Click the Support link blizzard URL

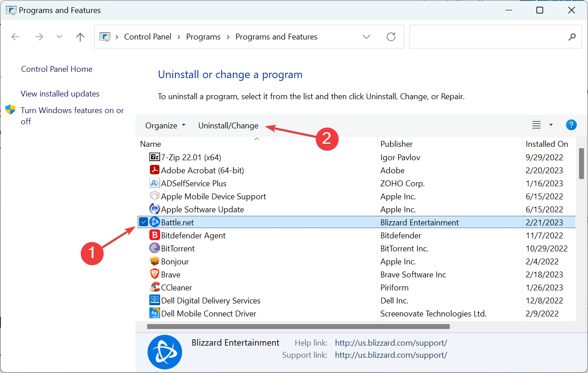point(391,355)
